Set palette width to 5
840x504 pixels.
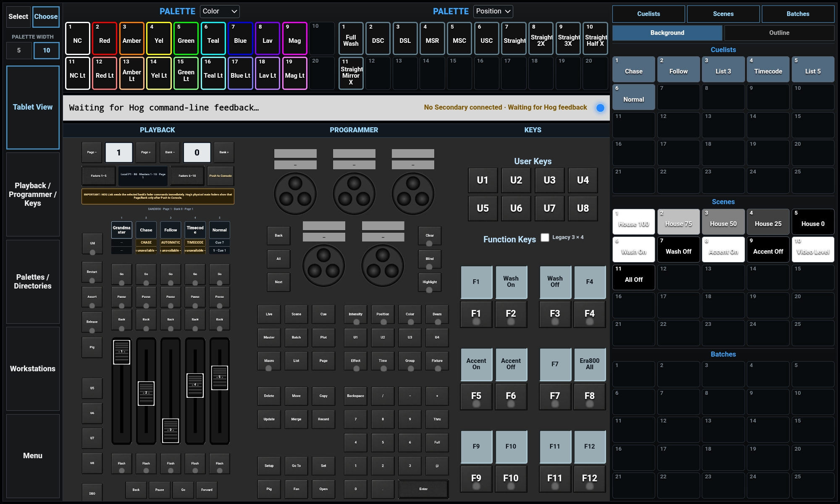[x=19, y=50]
